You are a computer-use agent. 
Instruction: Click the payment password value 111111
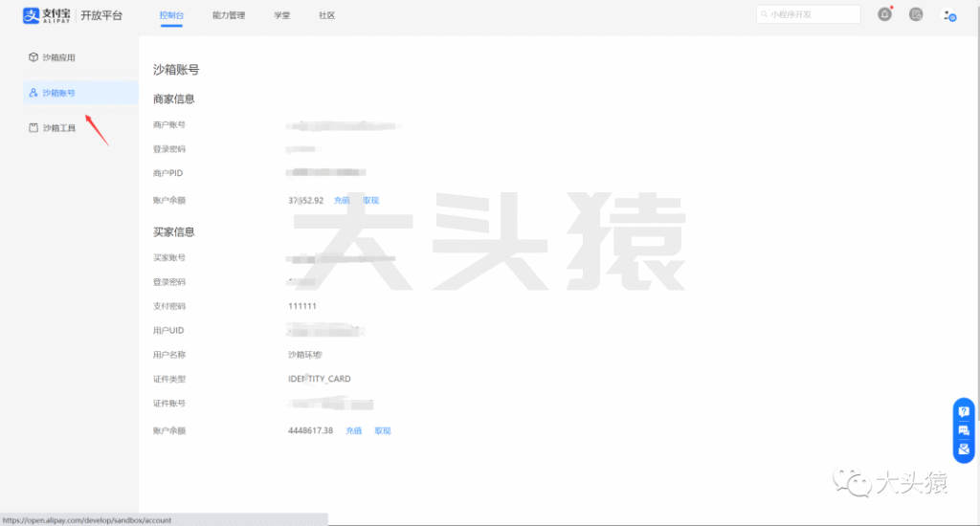302,306
